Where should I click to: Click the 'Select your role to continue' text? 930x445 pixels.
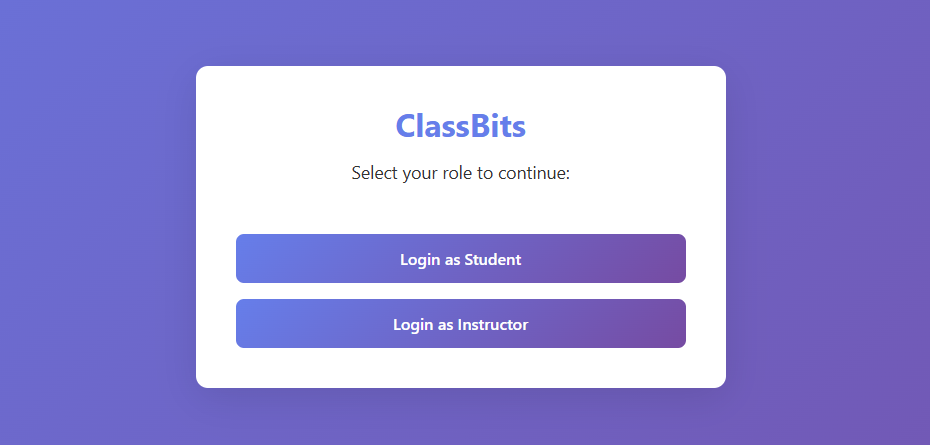[460, 173]
